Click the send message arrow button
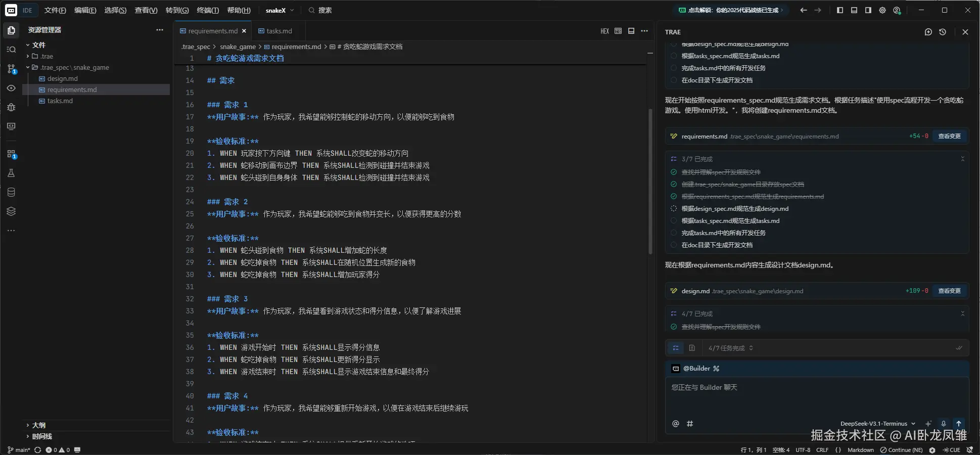Viewport: 980px width, 455px height. (959, 424)
